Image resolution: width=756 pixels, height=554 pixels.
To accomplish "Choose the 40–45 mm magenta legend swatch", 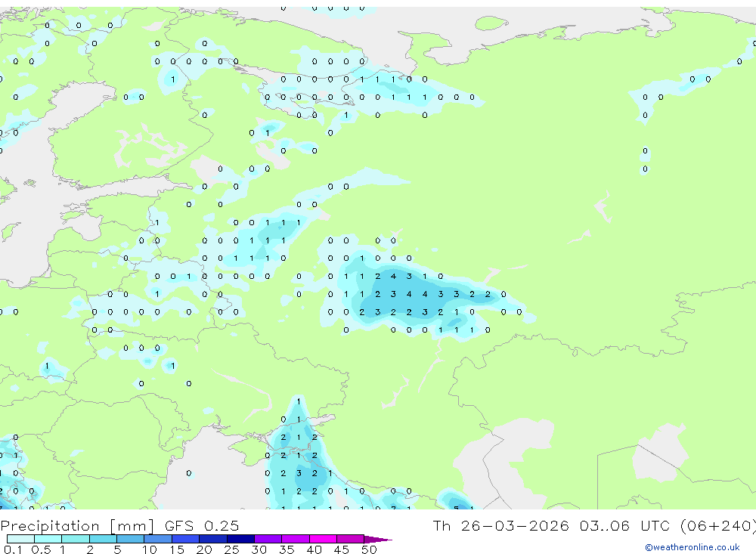I will 323,539.
